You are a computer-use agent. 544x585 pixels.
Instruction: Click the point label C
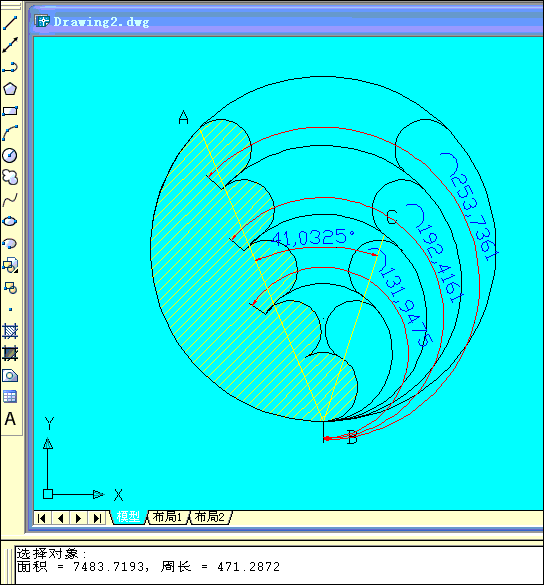pyautogui.click(x=392, y=217)
